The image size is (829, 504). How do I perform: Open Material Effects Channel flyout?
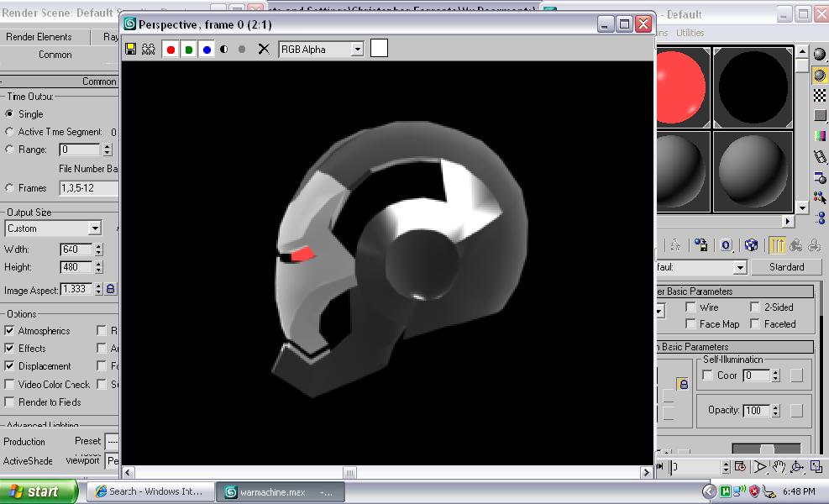[x=726, y=245]
